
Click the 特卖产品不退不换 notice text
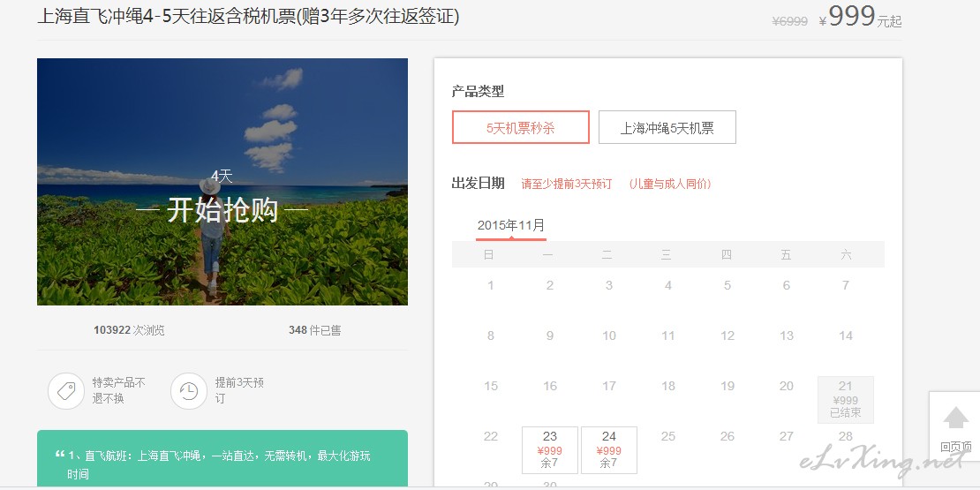(x=119, y=390)
